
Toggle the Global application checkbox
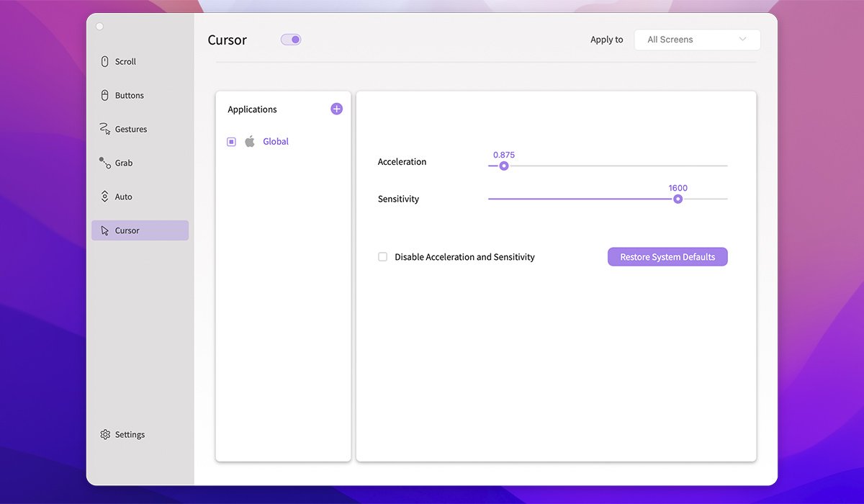coord(231,142)
